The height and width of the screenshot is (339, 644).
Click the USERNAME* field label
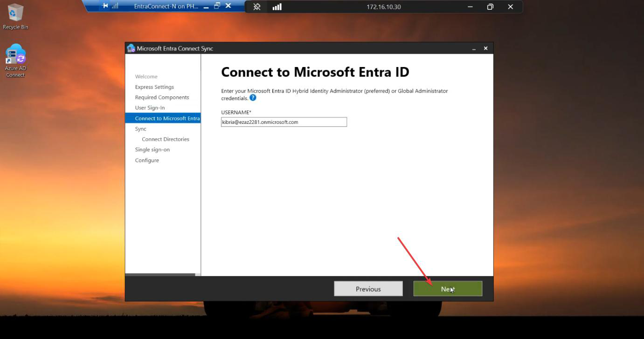click(x=236, y=112)
